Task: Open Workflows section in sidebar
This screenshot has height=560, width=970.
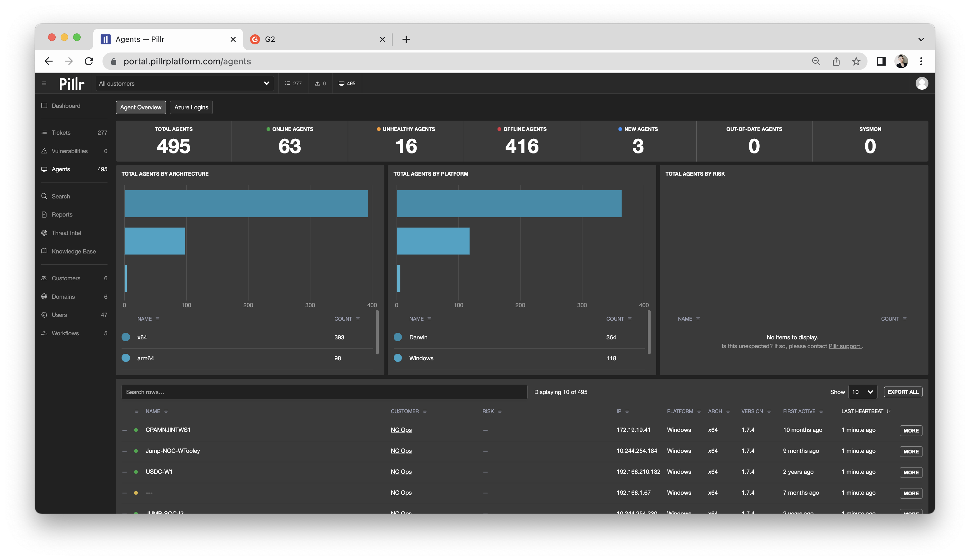Action: (x=65, y=333)
